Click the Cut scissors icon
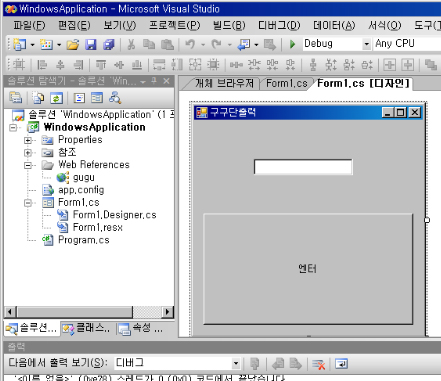The width and height of the screenshot is (441, 381). (x=131, y=44)
